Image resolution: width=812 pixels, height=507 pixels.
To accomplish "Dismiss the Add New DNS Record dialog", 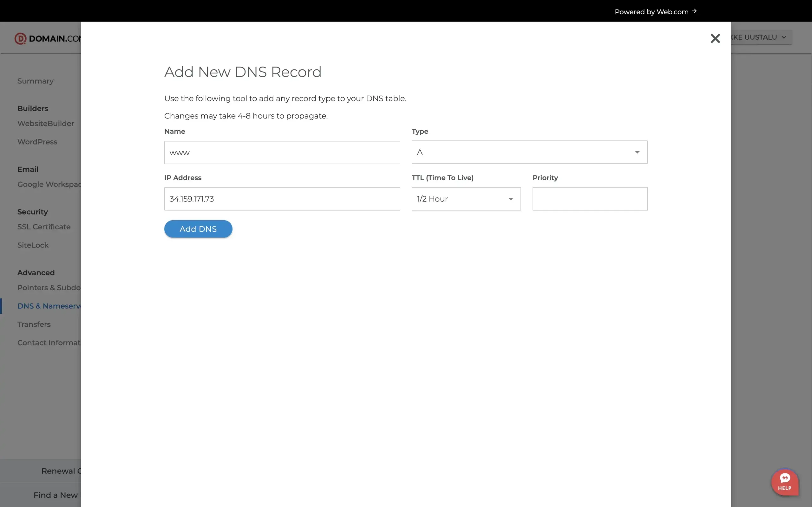I will 715,38.
